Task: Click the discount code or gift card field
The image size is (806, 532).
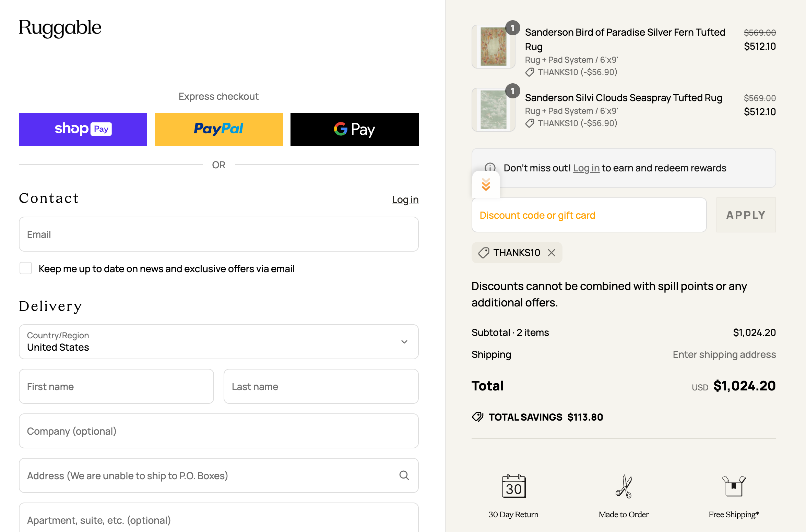Action: [x=589, y=215]
